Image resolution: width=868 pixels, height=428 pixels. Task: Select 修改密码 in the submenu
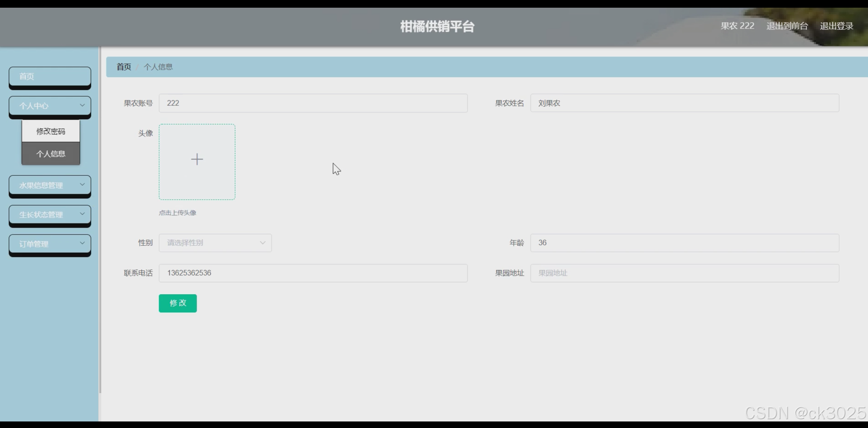[x=51, y=131]
